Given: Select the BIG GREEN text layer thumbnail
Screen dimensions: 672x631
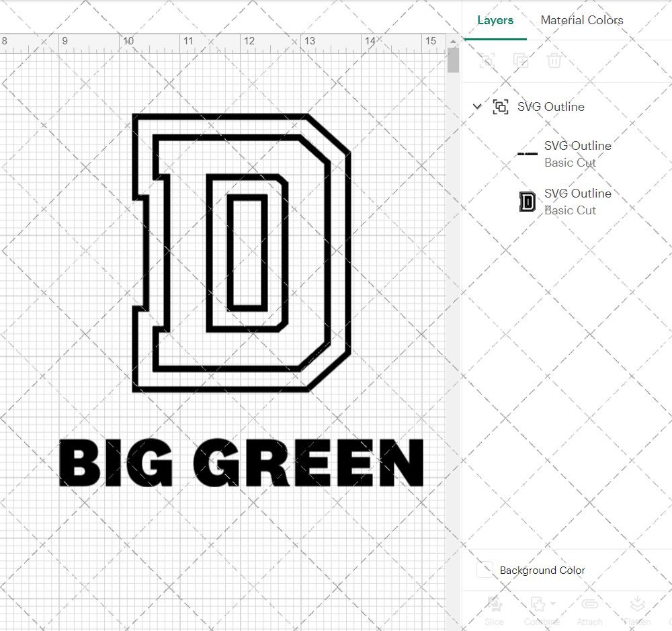Looking at the screenshot, I should [x=528, y=154].
